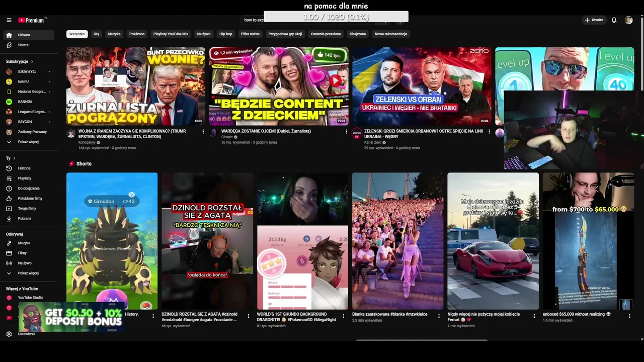Open BĘDZIE CONTENT Z DZIECKIEM thumbnail

tap(279, 86)
